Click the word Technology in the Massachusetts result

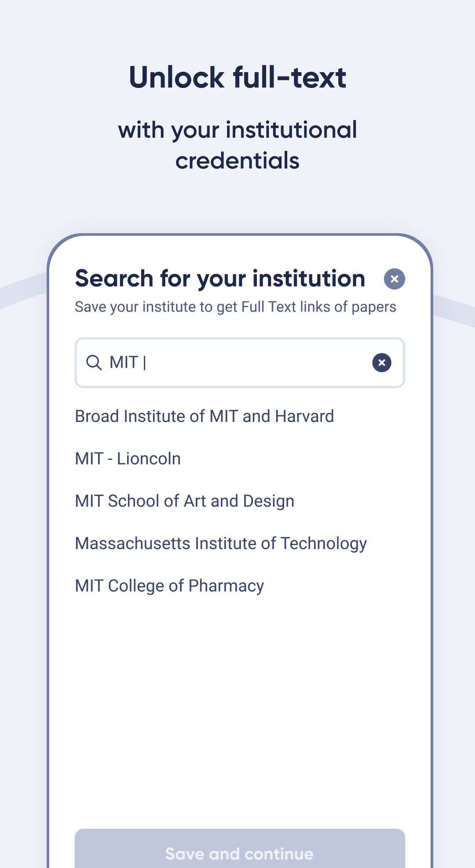(324, 543)
